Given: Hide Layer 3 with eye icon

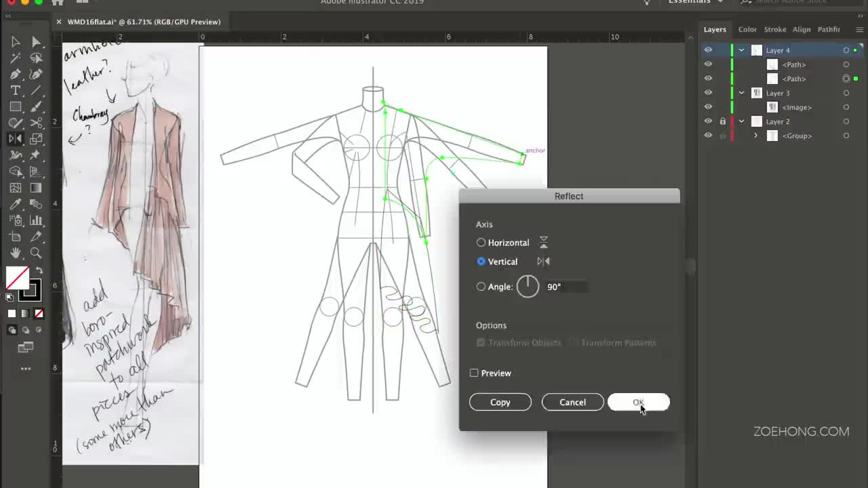Looking at the screenshot, I should 708,93.
